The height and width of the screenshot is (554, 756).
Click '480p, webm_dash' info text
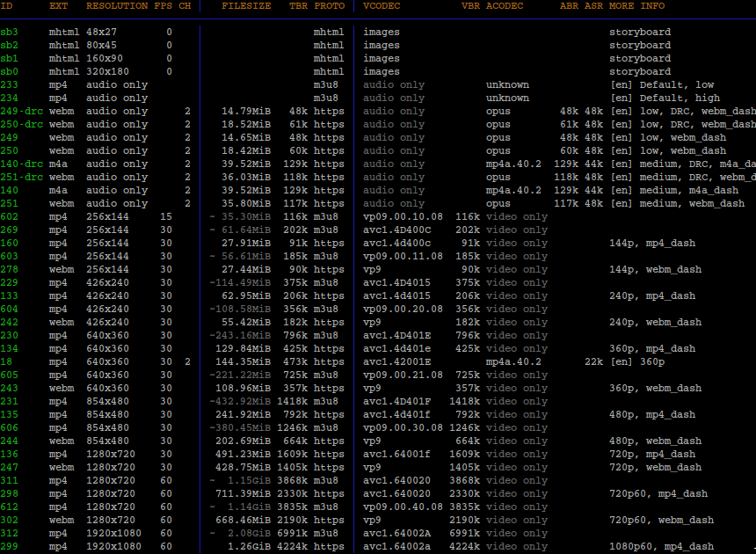point(655,441)
